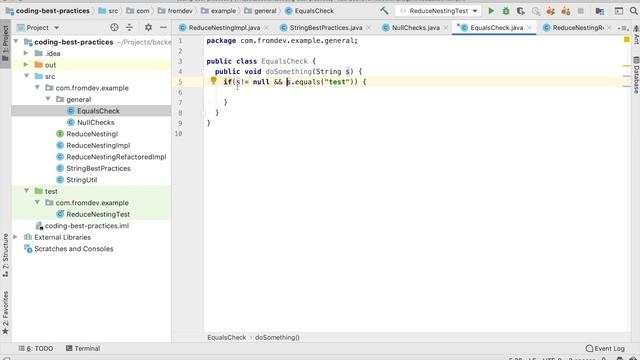
Task: Open the Event Log
Action: (x=605, y=348)
